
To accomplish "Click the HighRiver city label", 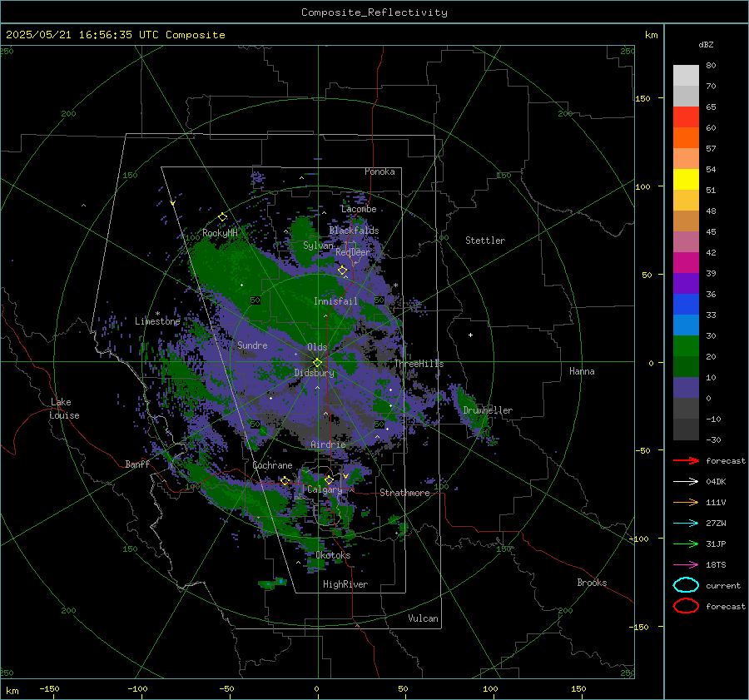I will tap(345, 584).
